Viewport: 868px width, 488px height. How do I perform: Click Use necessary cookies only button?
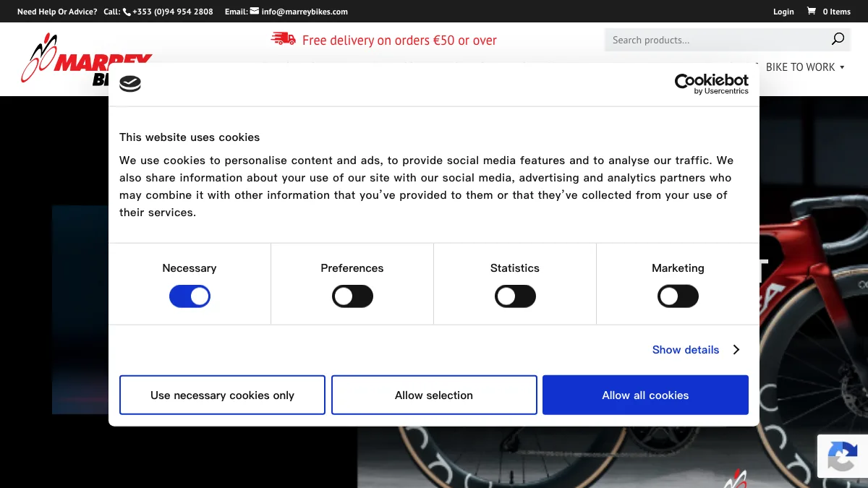point(222,395)
